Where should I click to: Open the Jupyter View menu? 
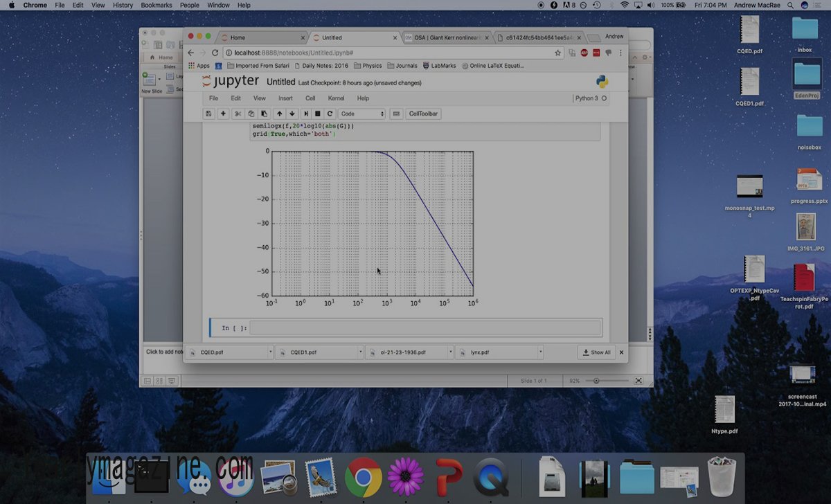(259, 98)
